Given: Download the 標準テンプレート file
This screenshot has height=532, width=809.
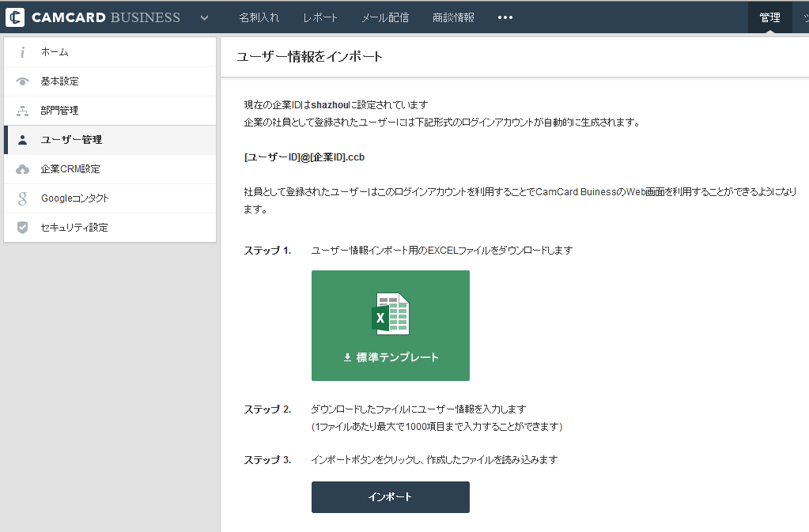Looking at the screenshot, I should click(x=391, y=326).
